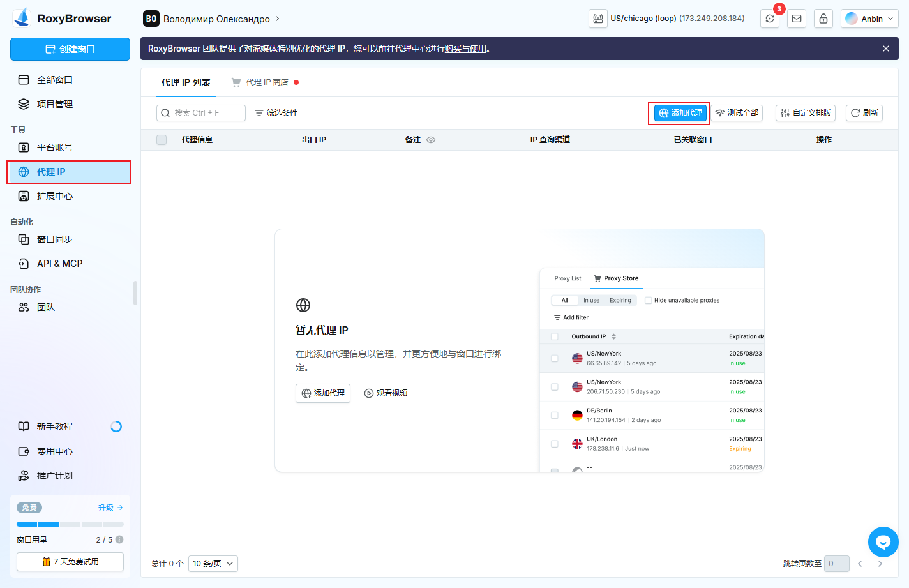Click the network proxy icon beside US/chicago
Viewport: 909px width, 588px height.
tap(598, 19)
